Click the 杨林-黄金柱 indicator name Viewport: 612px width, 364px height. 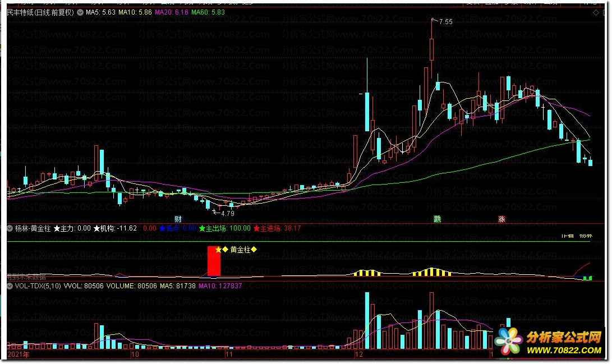33,229
